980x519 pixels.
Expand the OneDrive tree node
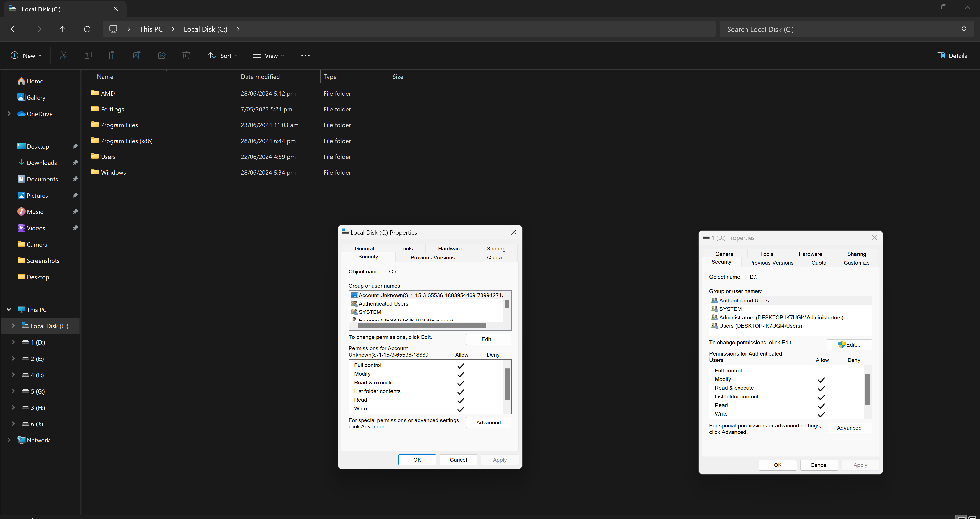9,114
